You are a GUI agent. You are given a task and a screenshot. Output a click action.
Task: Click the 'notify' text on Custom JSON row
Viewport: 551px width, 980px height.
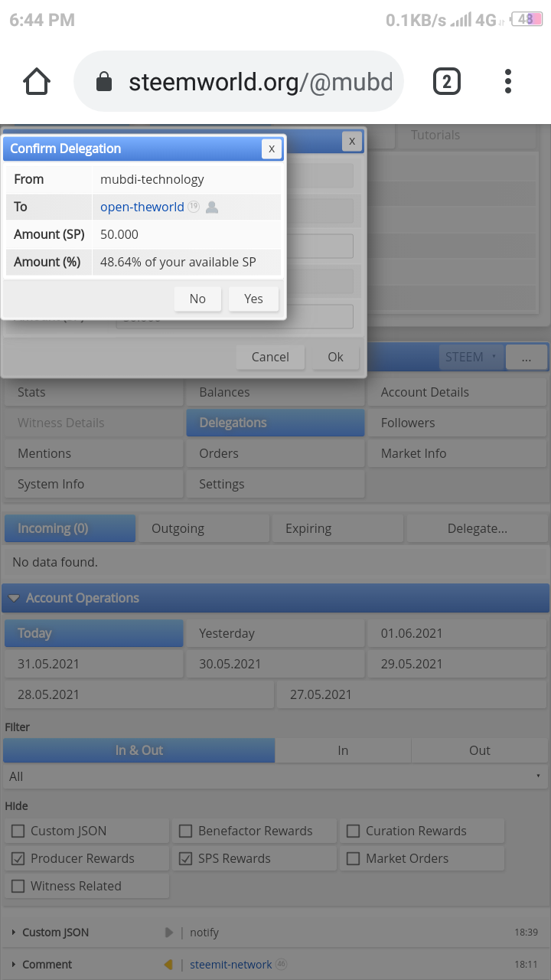pos(204,933)
